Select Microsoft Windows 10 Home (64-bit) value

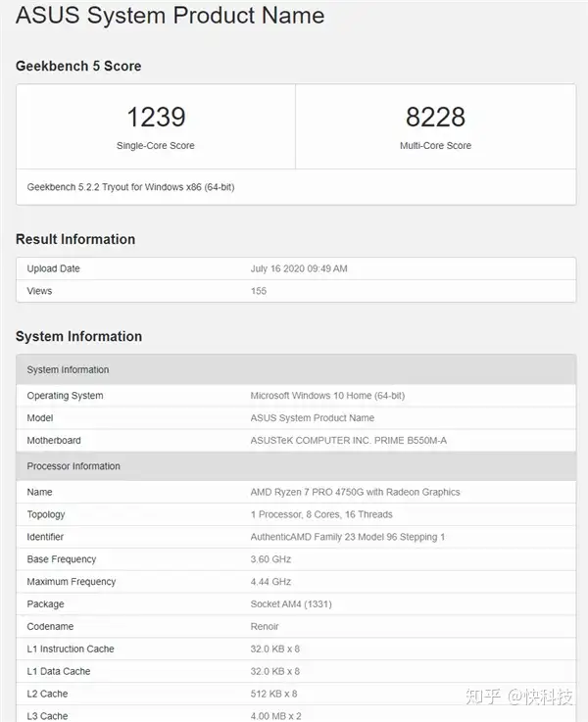coord(327,396)
